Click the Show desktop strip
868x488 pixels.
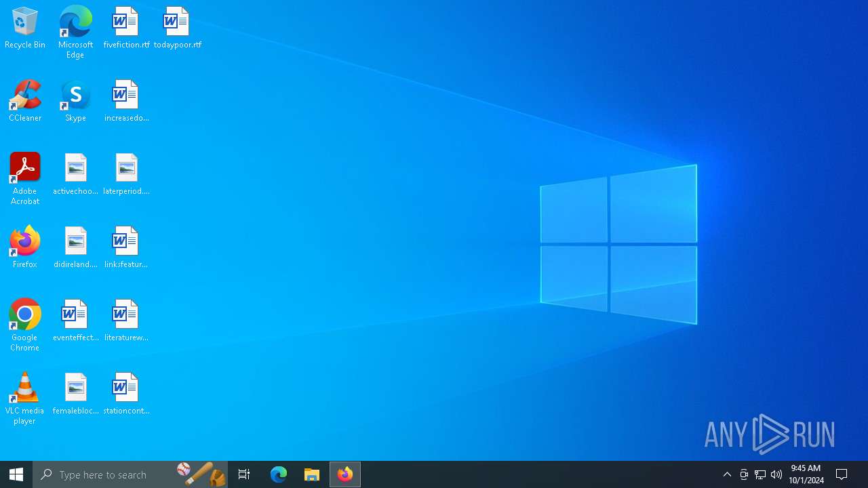point(866,474)
